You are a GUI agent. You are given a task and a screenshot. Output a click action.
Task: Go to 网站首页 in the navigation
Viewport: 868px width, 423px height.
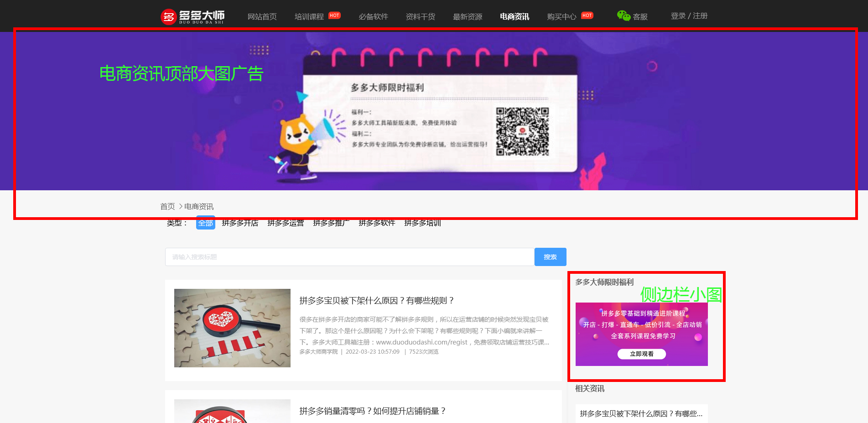(x=262, y=17)
